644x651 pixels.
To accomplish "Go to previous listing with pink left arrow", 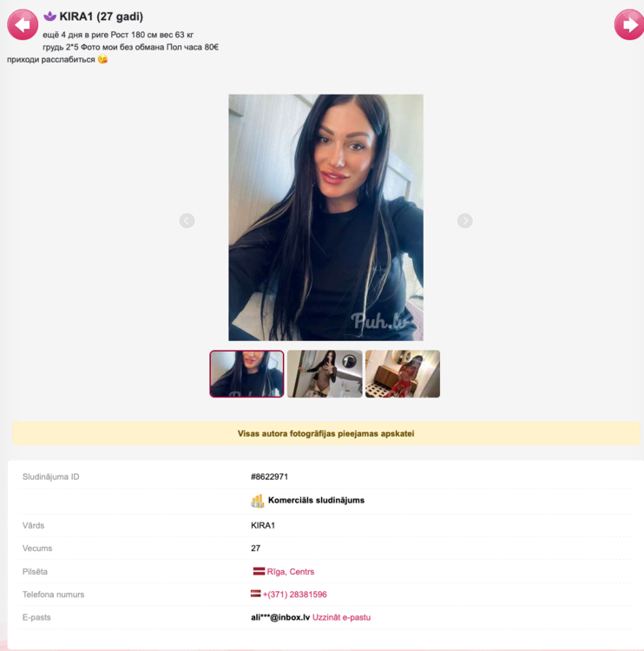I will (x=23, y=25).
